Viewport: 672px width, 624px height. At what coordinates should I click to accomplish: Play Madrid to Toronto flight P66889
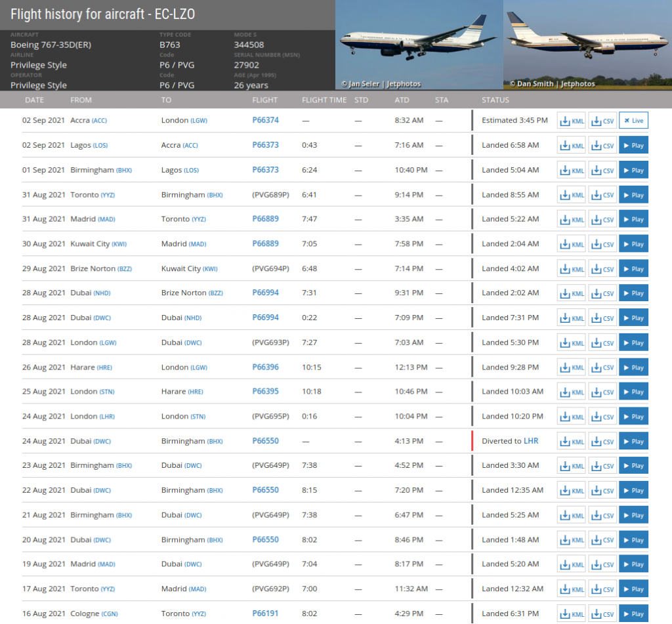[633, 219]
